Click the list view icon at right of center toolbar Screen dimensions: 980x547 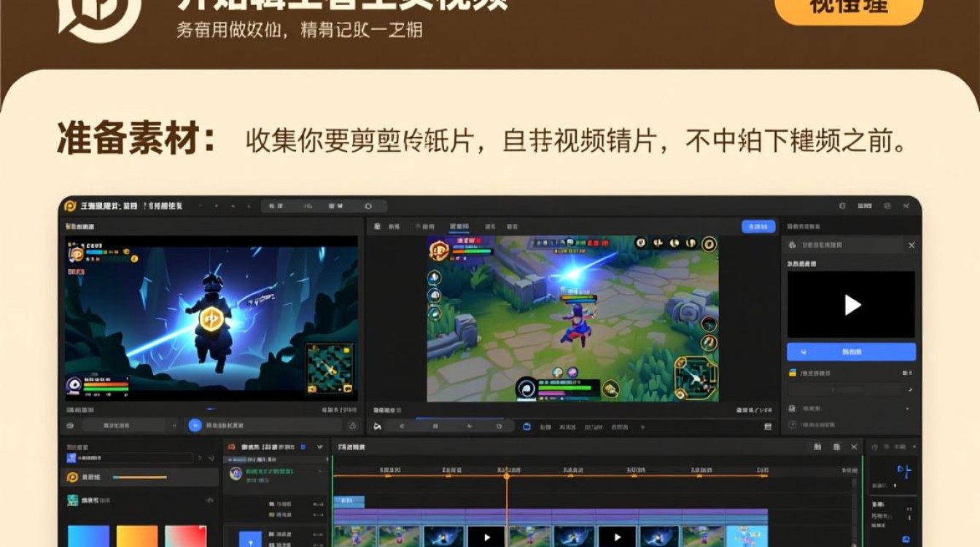[x=767, y=427]
